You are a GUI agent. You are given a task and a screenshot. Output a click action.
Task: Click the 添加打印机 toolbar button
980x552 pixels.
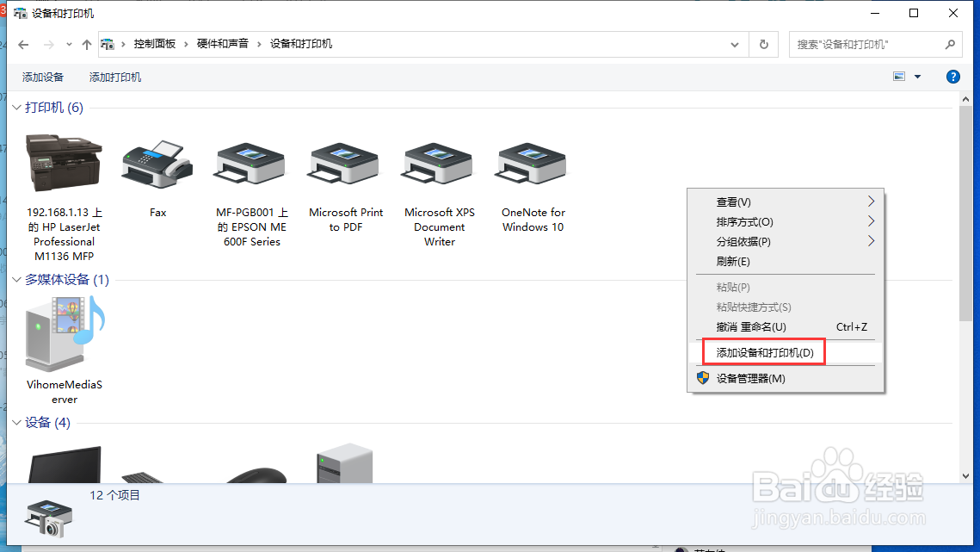[115, 77]
